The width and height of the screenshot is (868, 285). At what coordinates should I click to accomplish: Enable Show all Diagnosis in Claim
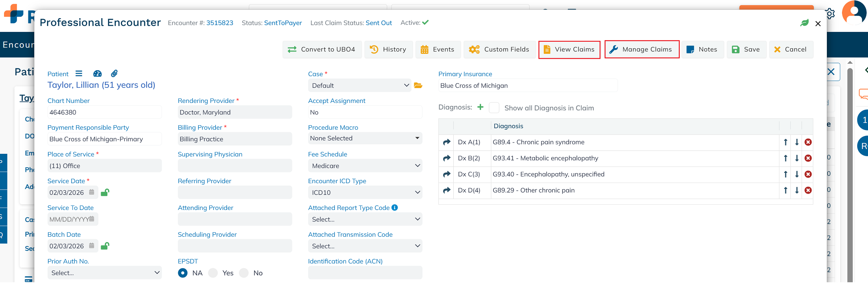[494, 108]
